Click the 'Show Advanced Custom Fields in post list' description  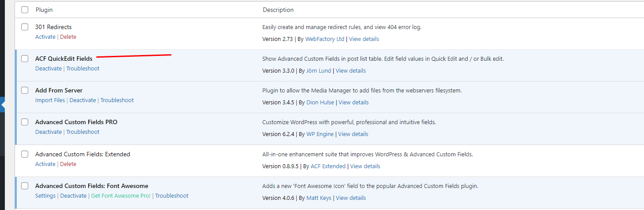tap(383, 59)
